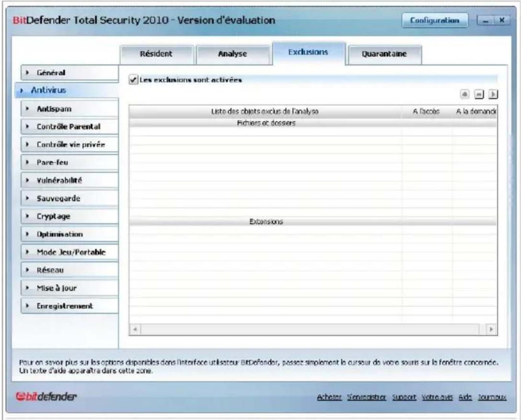Open the Mise à jour section
Viewport: 521px width, 420px height.
pos(70,288)
